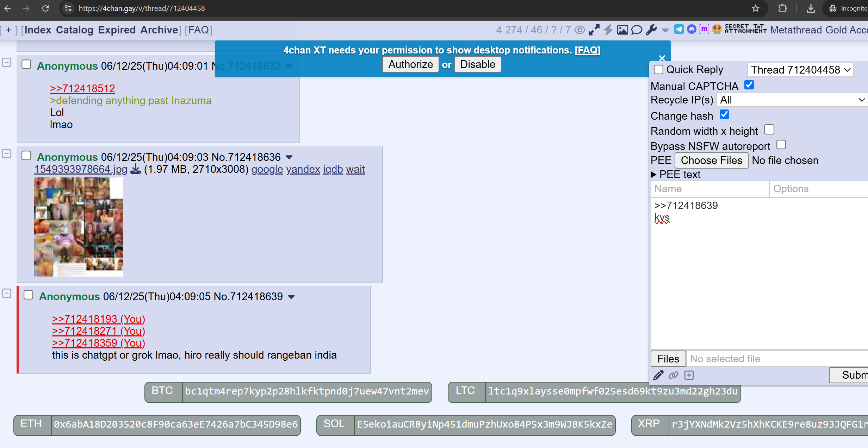868x448 pixels.
Task: Click the comment text area with kys
Action: click(x=759, y=273)
